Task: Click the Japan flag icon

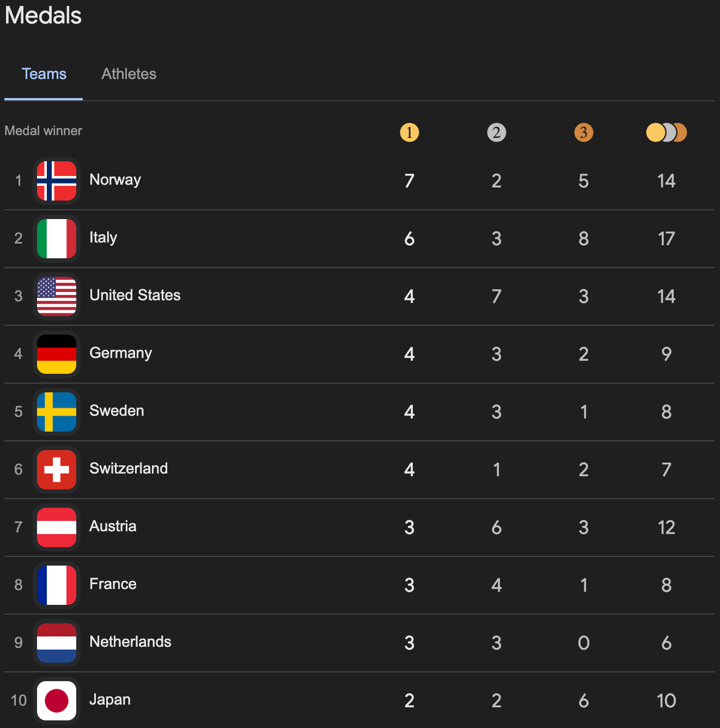Action: pos(57,701)
